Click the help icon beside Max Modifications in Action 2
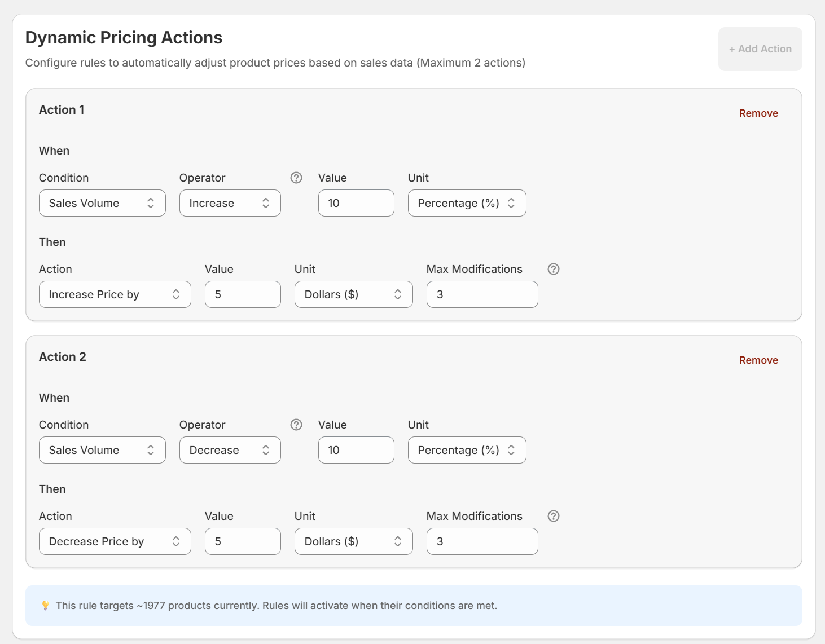The image size is (825, 644). 553,516
